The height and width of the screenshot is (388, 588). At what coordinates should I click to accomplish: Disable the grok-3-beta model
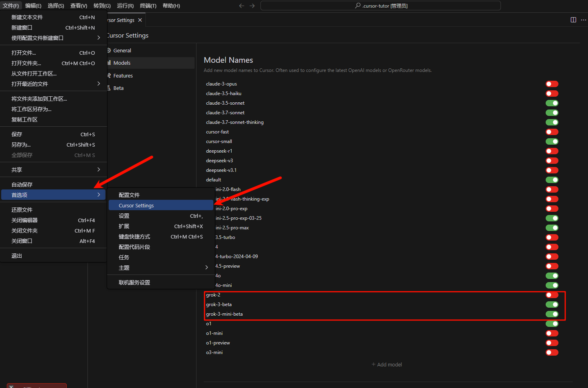click(552, 304)
